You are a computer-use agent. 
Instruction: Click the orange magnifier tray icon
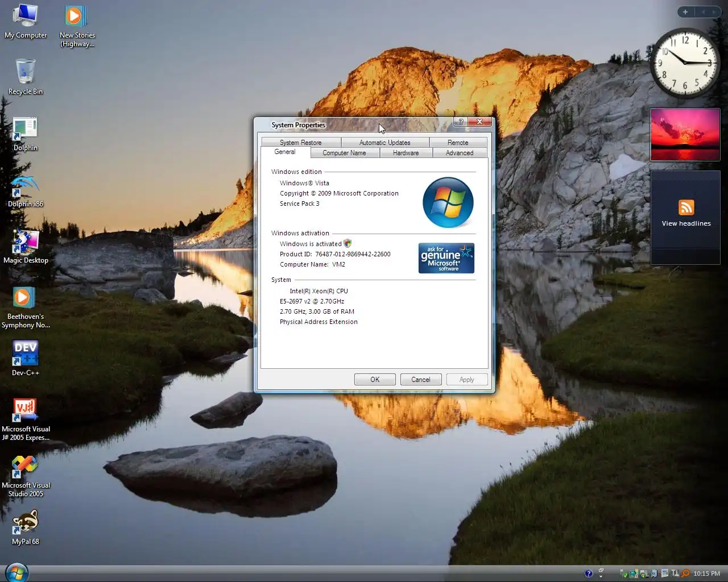(x=686, y=573)
